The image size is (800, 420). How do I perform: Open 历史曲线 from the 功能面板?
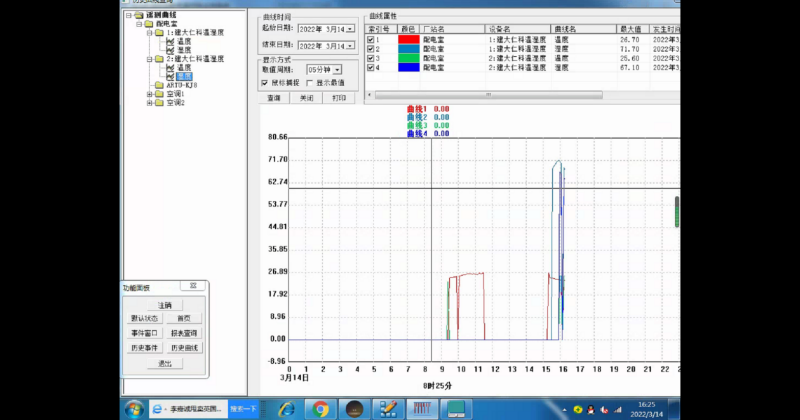[x=184, y=348]
